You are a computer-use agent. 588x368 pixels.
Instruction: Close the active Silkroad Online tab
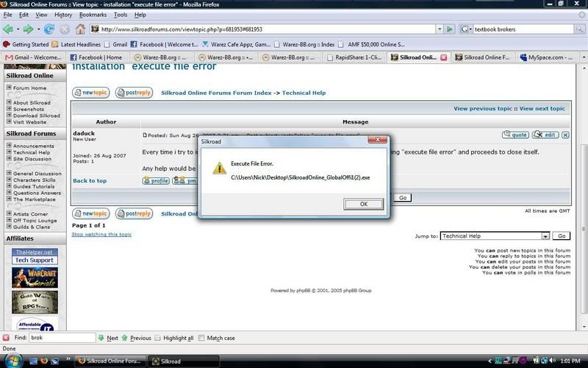pyautogui.click(x=443, y=57)
